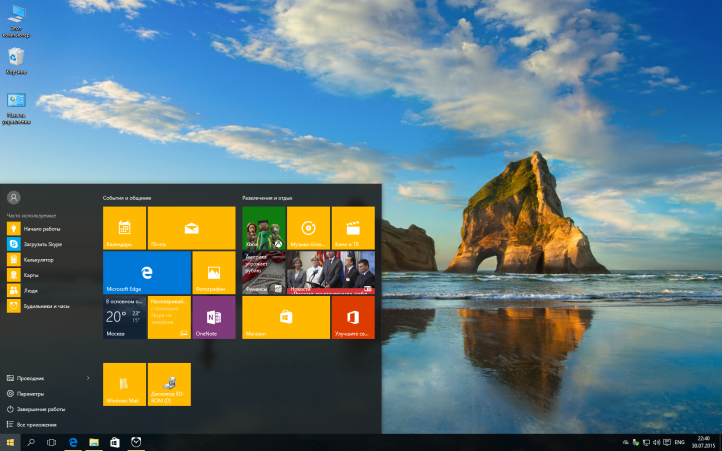722x451 pixels.
Task: Open the Фотографии tile
Action: (214, 273)
